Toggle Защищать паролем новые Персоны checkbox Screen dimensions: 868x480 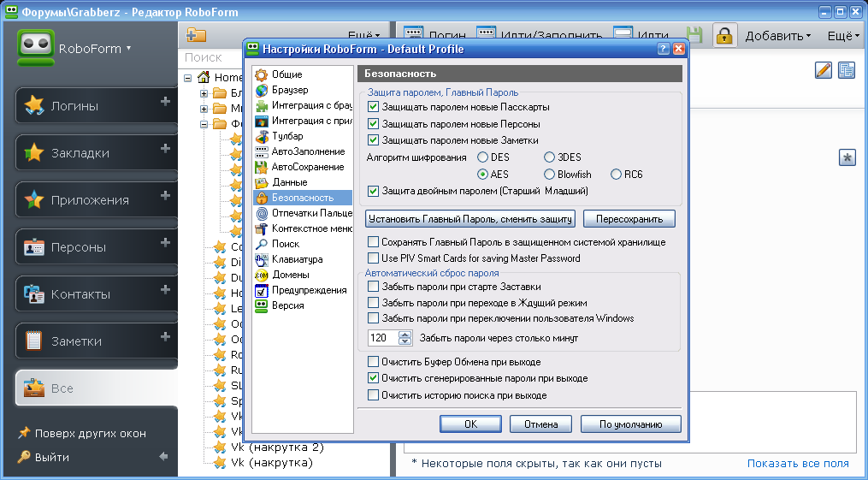[x=373, y=124]
